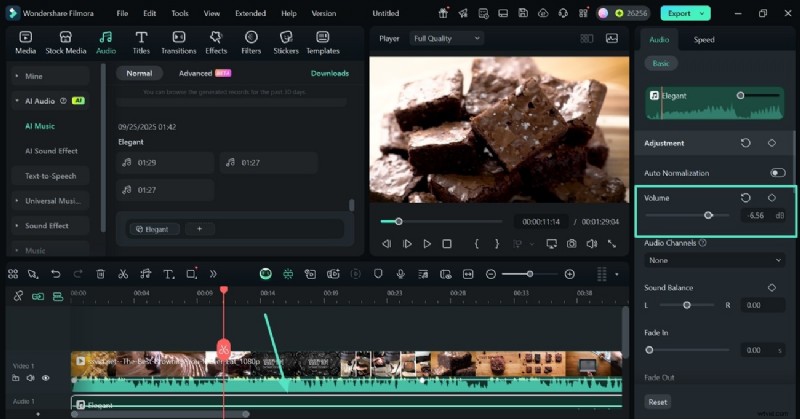
Task: Select the crop tool in timeline toolbar
Action: click(x=191, y=274)
